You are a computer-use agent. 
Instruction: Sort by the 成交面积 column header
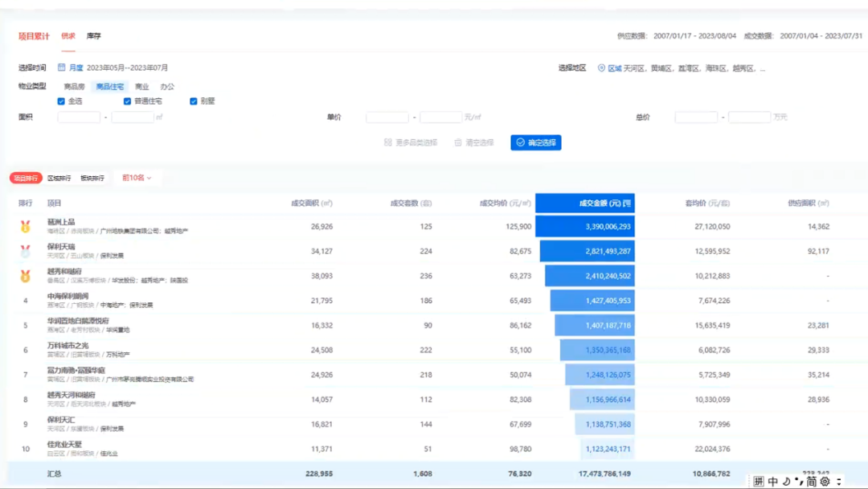pyautogui.click(x=312, y=203)
